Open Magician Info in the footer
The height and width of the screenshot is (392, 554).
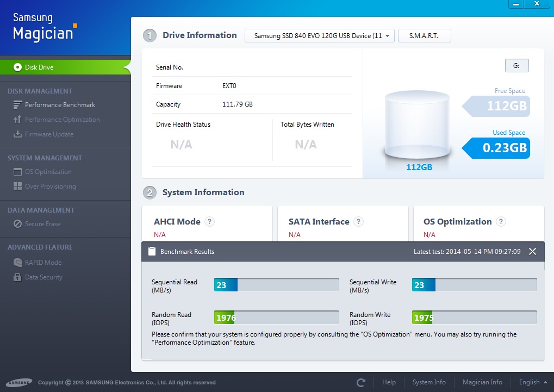(x=482, y=382)
